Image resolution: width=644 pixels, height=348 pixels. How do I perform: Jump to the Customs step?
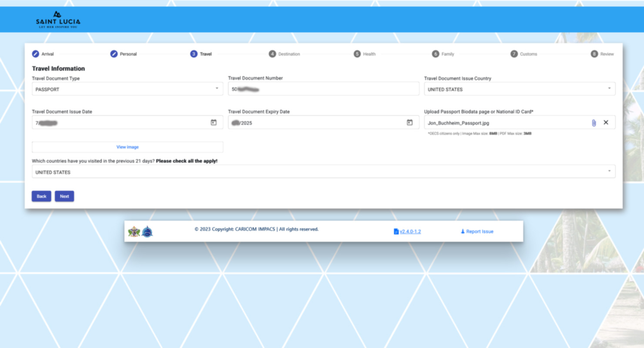click(x=524, y=54)
